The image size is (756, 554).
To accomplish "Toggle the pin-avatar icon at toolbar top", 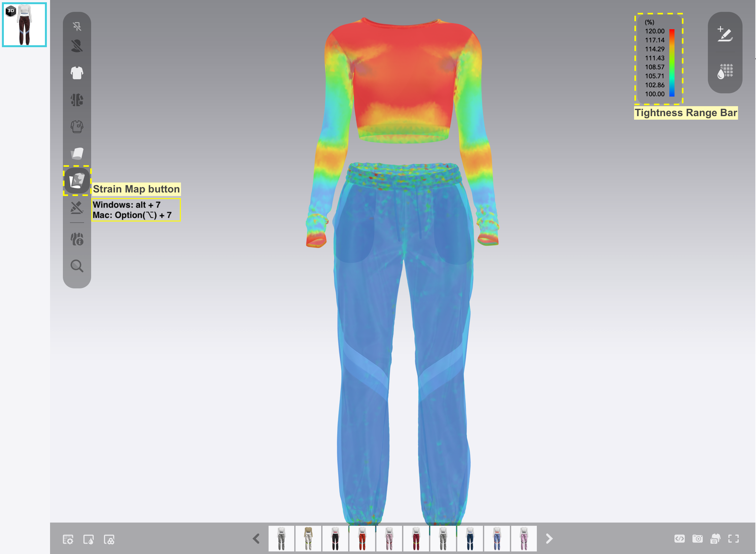I will tap(77, 27).
